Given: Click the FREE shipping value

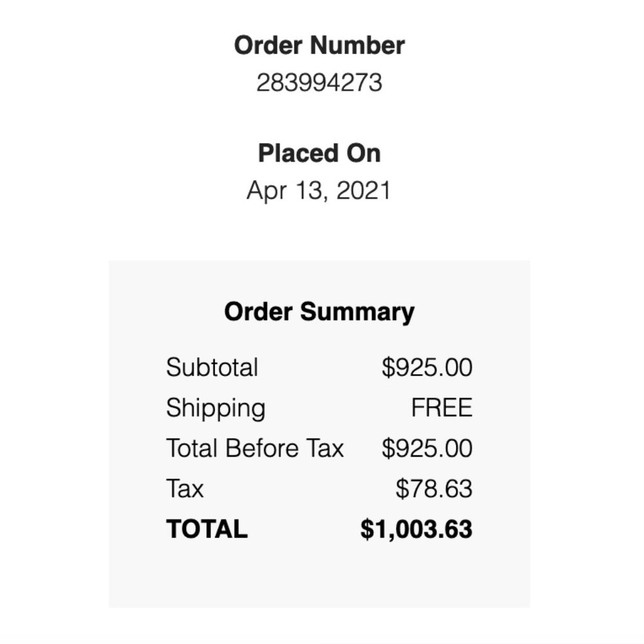Looking at the screenshot, I should coord(442,408).
